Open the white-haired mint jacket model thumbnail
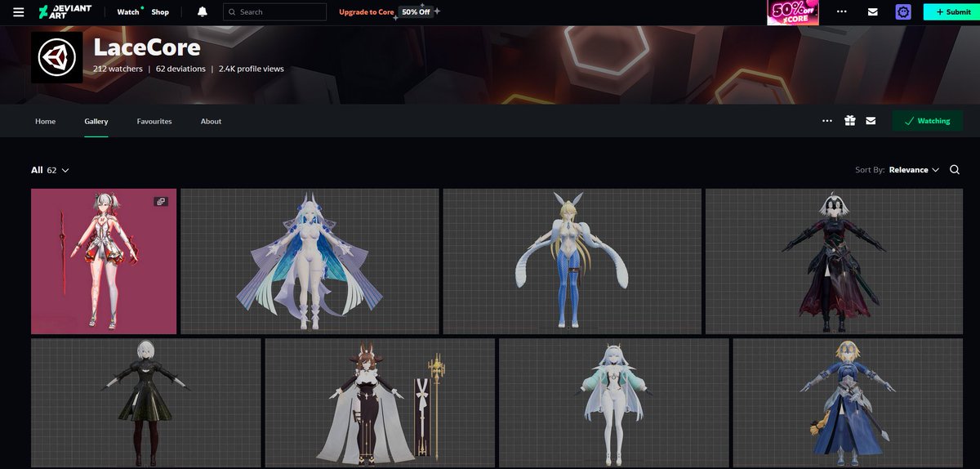Image resolution: width=980 pixels, height=469 pixels. tap(614, 403)
